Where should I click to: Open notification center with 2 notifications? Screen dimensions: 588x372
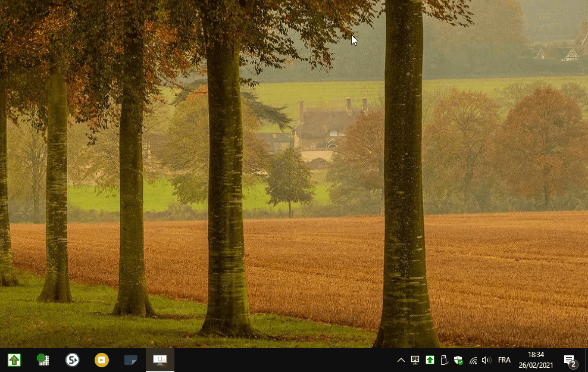point(570,361)
